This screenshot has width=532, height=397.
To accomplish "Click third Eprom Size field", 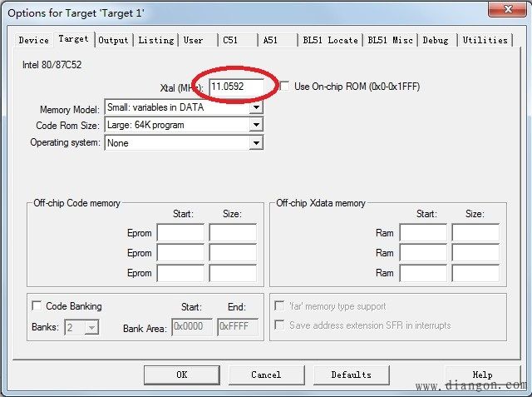I will coord(233,273).
